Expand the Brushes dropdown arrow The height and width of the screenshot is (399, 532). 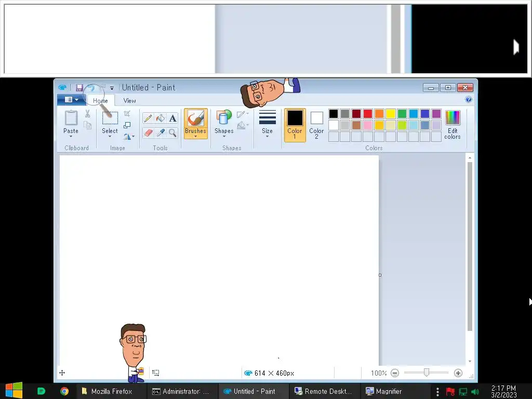[196, 137]
